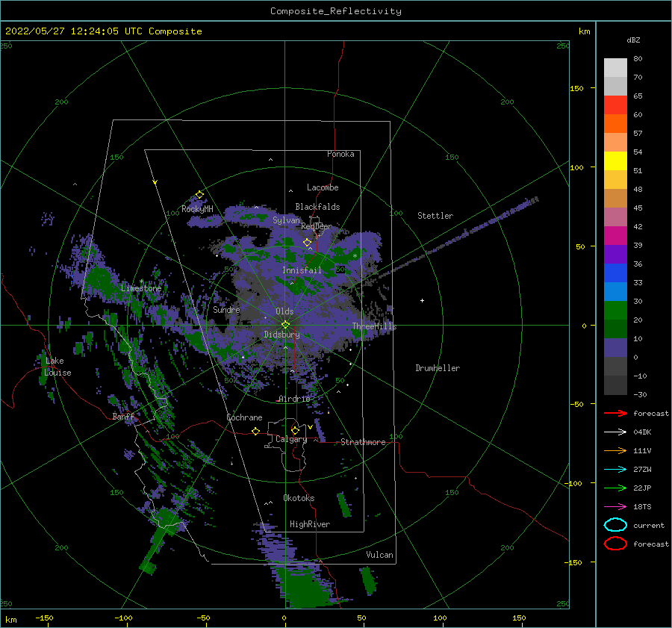Select the orange 111V arrow icon
This screenshot has height=628, width=672.
615,450
